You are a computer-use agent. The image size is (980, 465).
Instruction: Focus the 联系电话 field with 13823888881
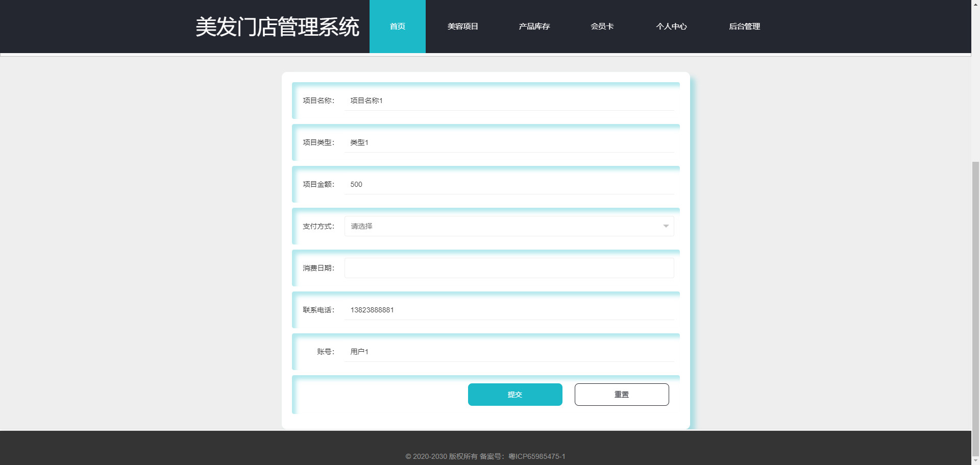tap(509, 310)
